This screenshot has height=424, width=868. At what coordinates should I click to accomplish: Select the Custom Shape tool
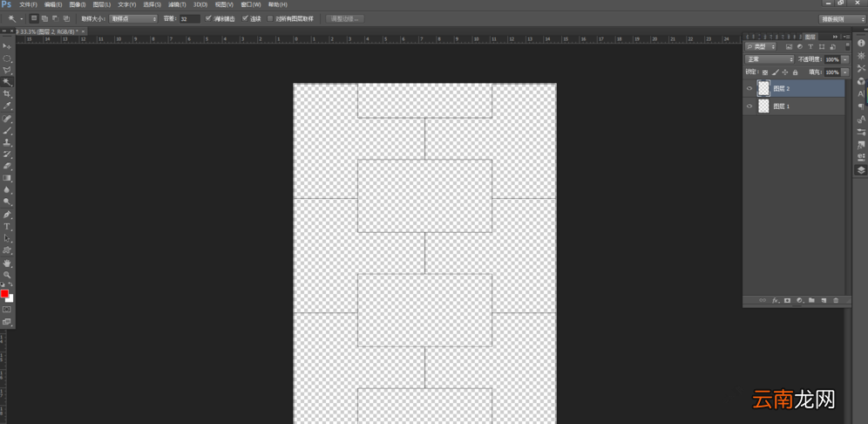pos(7,250)
